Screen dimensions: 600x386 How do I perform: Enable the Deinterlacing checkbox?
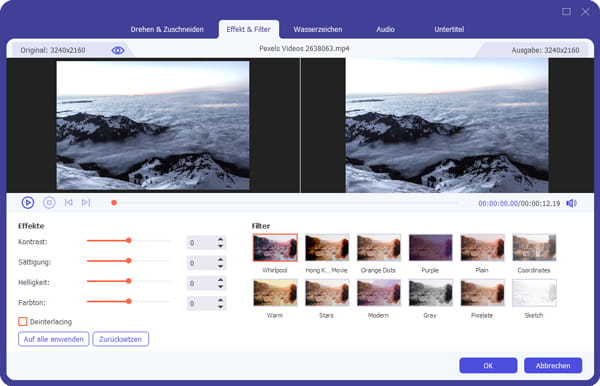click(23, 321)
